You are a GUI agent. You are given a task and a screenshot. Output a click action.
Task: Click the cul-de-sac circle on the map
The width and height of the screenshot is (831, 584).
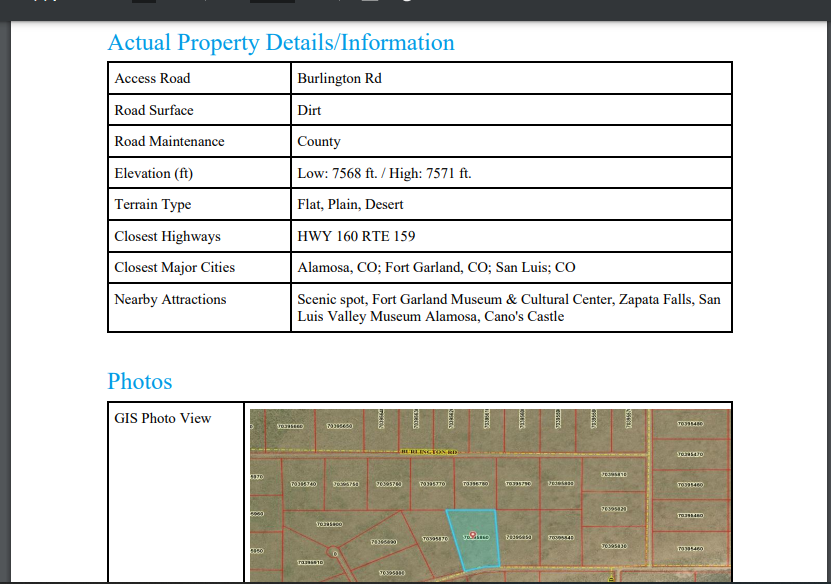pos(336,552)
